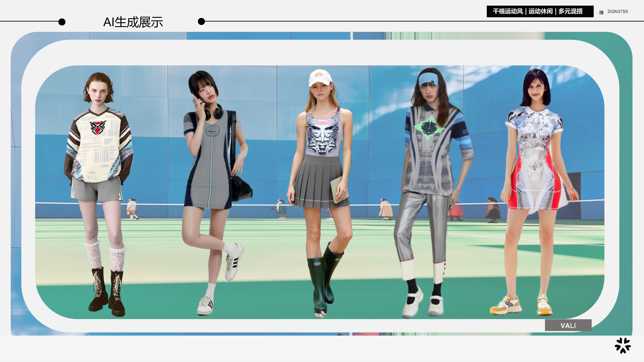Click the black "千禧运动风 | 运动休闲 | 多元混搭" banner

click(540, 11)
